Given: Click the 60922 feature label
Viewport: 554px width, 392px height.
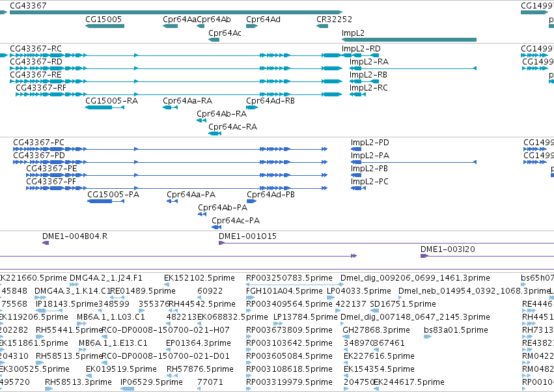Looking at the screenshot, I should tap(210, 291).
